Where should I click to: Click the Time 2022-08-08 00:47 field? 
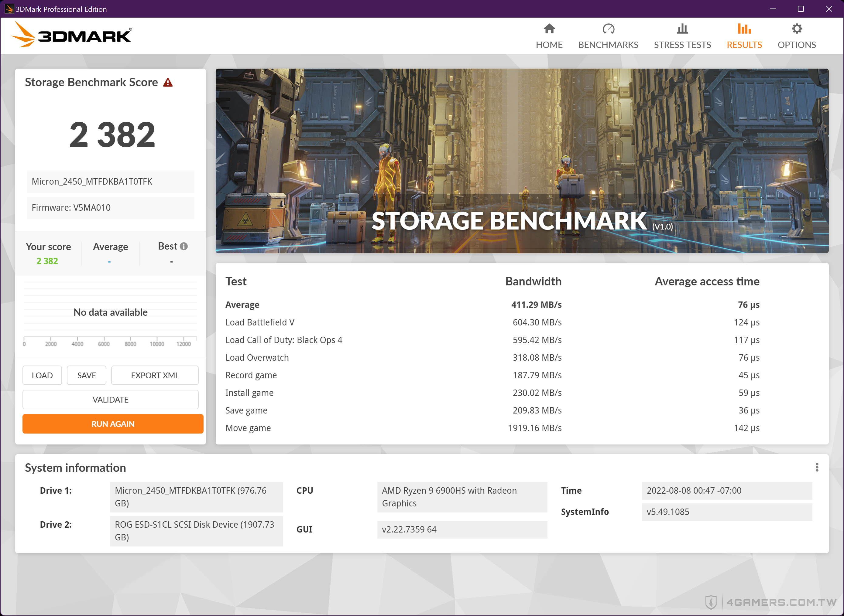726,491
